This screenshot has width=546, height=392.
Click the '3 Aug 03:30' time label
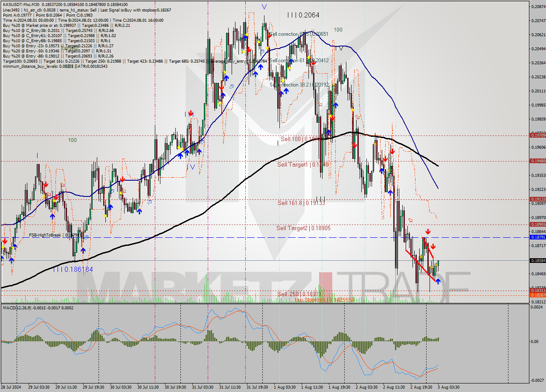pyautogui.click(x=449, y=387)
